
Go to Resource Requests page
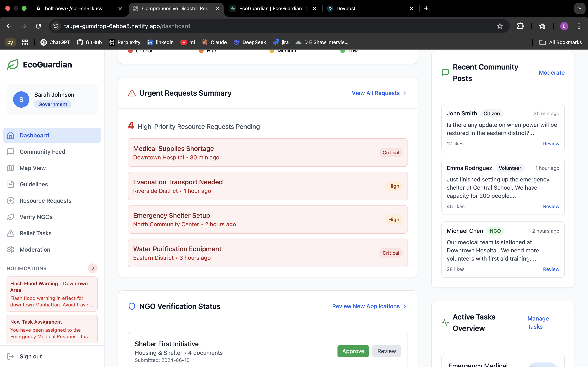click(45, 200)
